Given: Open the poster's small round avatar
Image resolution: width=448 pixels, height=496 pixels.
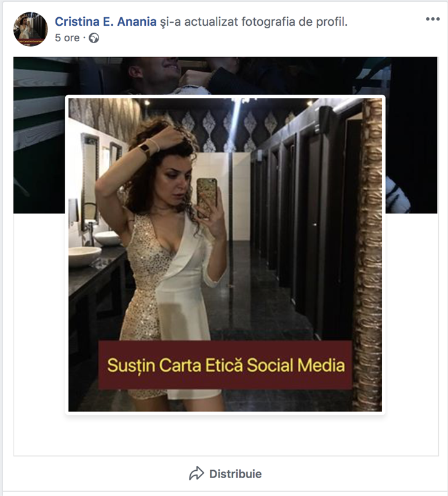Looking at the screenshot, I should 30,29.
